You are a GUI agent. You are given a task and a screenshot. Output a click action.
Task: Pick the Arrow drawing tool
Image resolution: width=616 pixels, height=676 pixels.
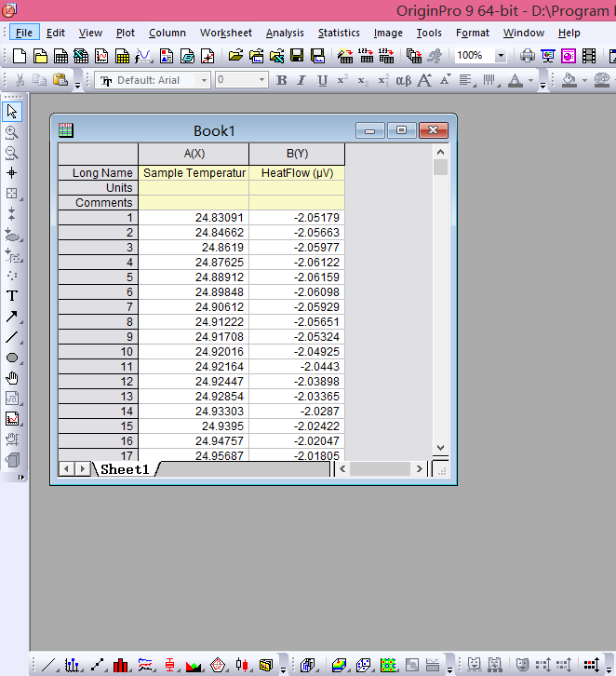[x=12, y=317]
